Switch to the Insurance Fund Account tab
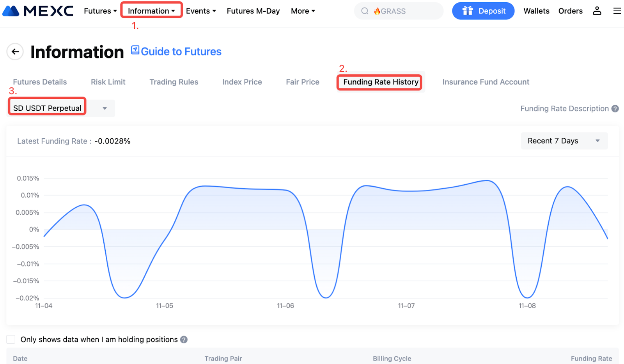624x364 pixels. coord(486,82)
